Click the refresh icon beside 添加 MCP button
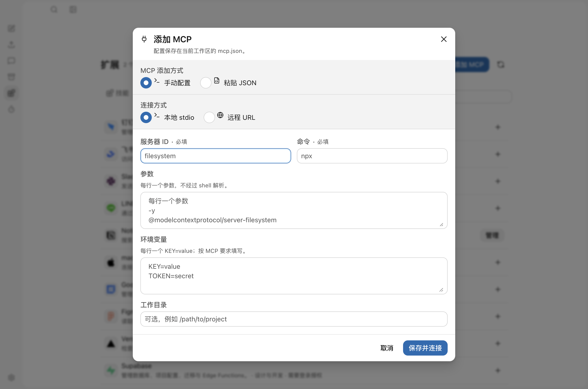The image size is (588, 389). pos(501,65)
